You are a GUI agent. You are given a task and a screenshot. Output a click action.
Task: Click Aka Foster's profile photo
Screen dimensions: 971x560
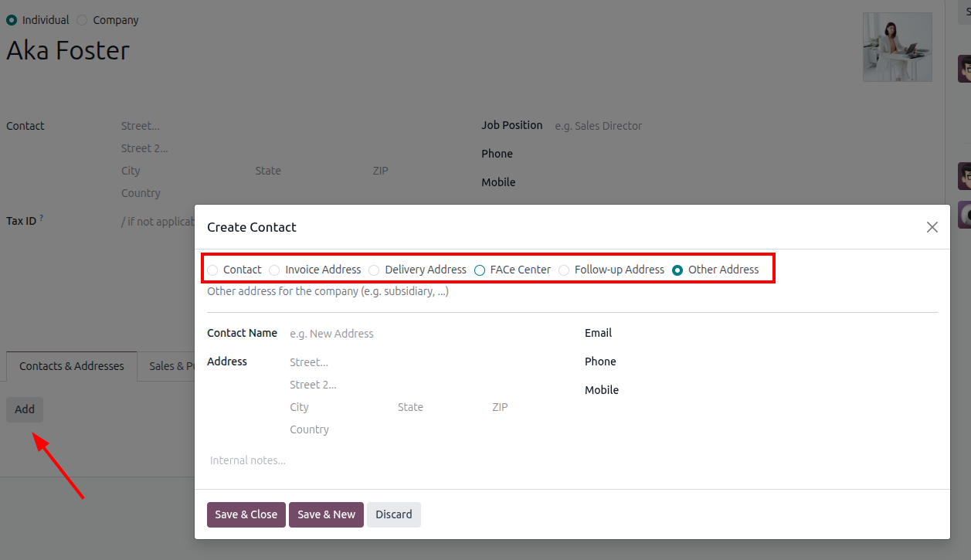pos(897,47)
